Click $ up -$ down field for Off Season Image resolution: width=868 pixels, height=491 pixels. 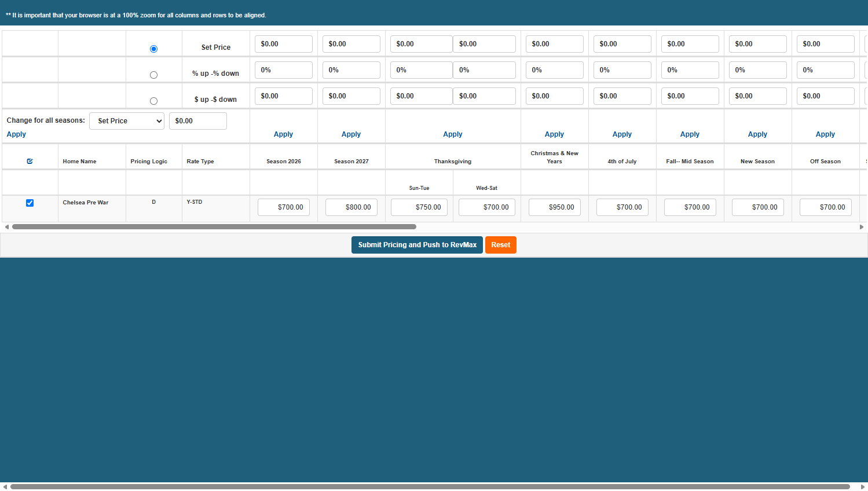(826, 96)
